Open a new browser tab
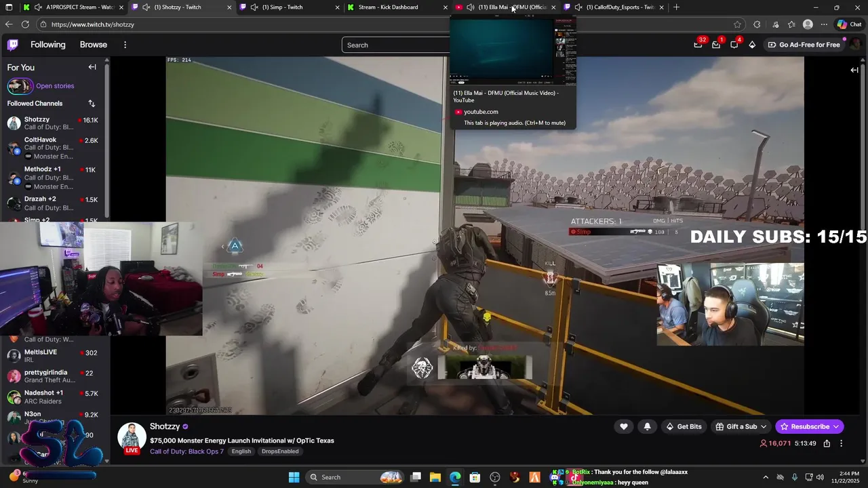This screenshot has width=868, height=488. [x=676, y=7]
